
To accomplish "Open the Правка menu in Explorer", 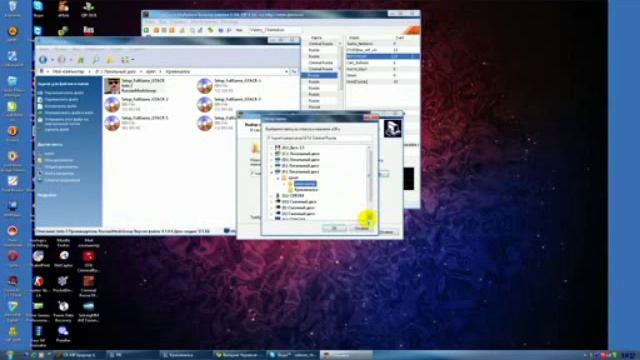I will [60, 49].
